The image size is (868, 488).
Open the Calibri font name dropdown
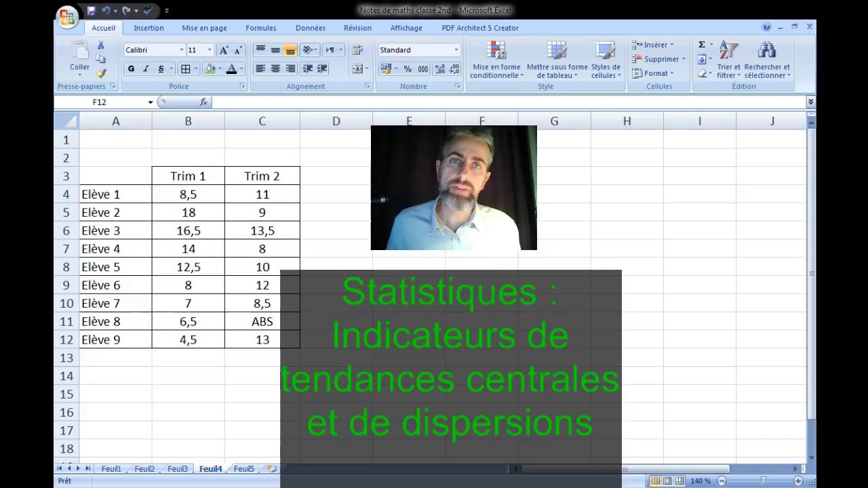pos(181,50)
